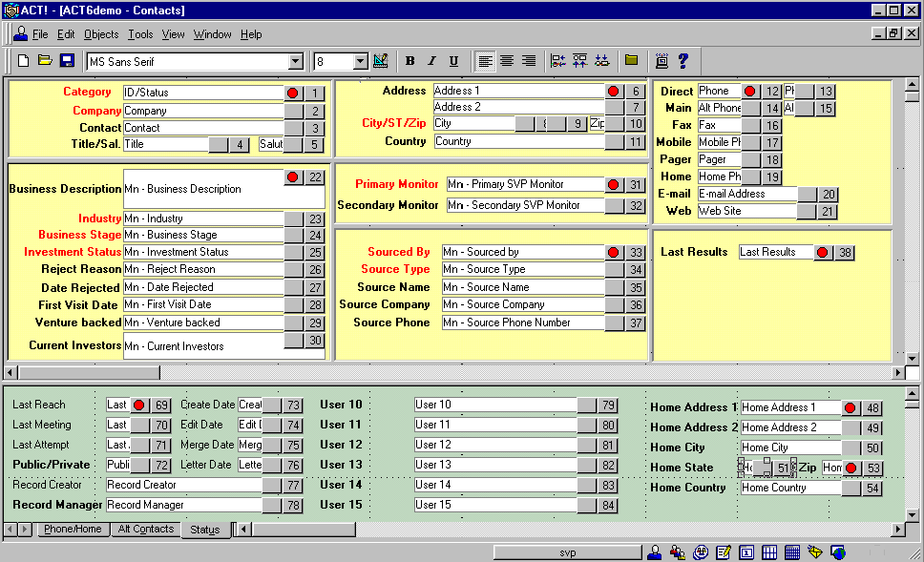Toggle red stop marker on Primary SVP Monitor
The width and height of the screenshot is (924, 562).
coord(614,185)
